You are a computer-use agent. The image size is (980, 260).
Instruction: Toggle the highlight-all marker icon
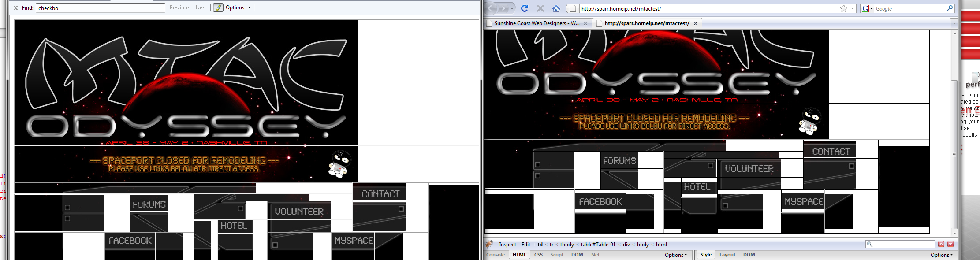click(218, 7)
